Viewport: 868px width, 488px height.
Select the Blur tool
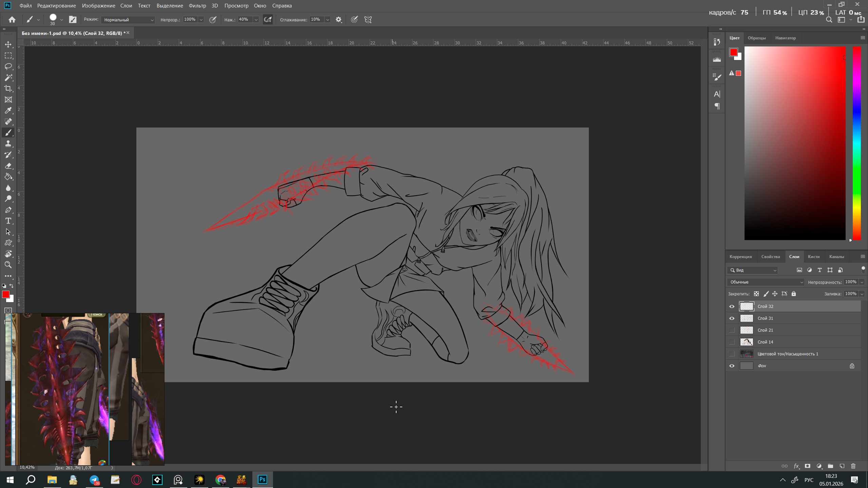coord(8,188)
